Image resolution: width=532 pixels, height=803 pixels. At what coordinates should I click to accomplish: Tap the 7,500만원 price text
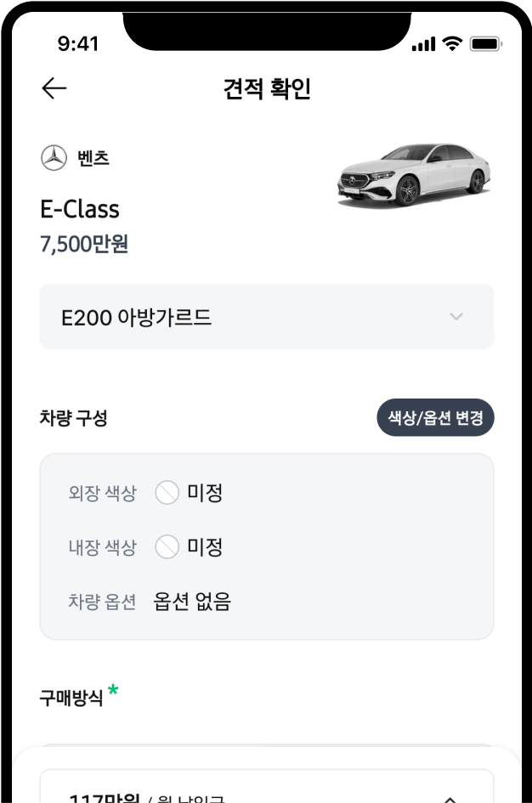[84, 245]
